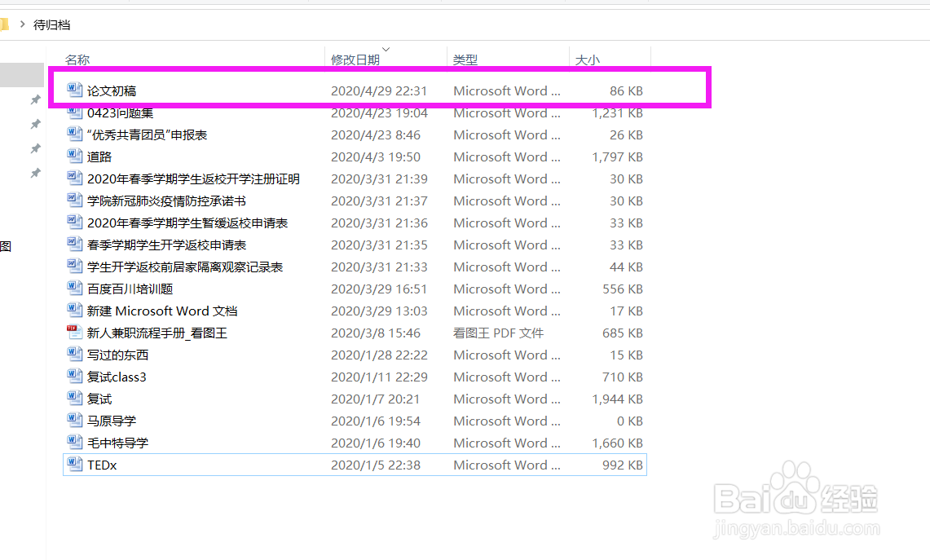Select file name 论文初稿
This screenshot has height=560, width=930.
pyautogui.click(x=112, y=90)
